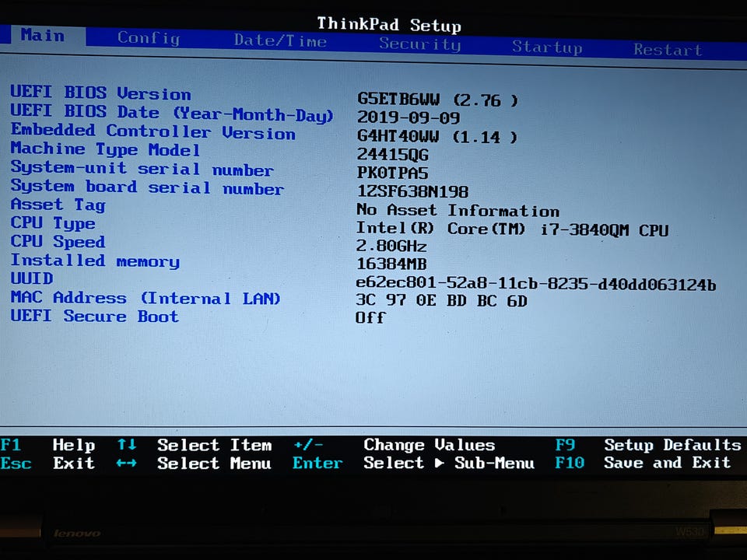Click the UEFI BIOS Version label
Viewport: 747px width, 560px height.
(100, 93)
